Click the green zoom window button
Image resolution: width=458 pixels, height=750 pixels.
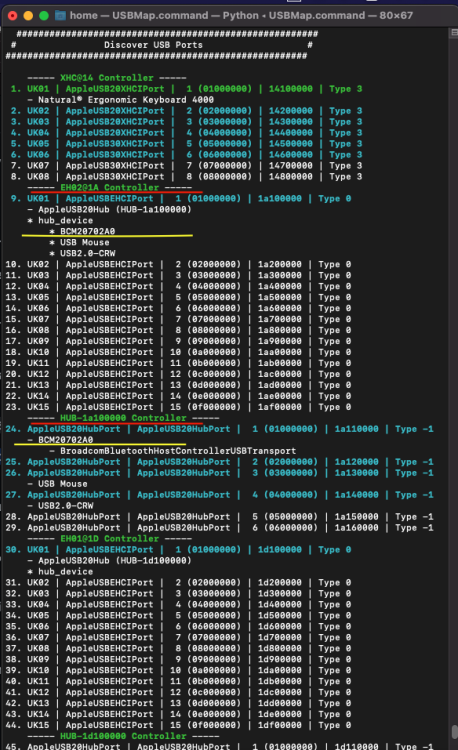(x=44, y=16)
